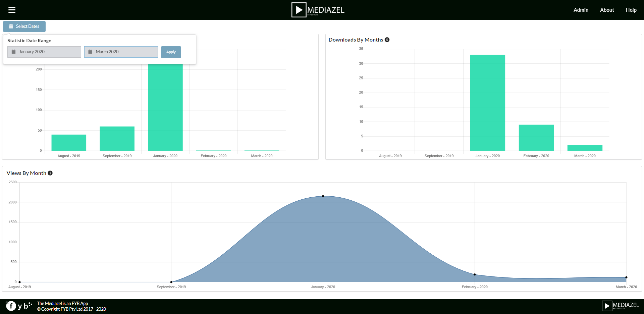Open the hamburger menu
Image resolution: width=644 pixels, height=314 pixels.
pyautogui.click(x=12, y=10)
